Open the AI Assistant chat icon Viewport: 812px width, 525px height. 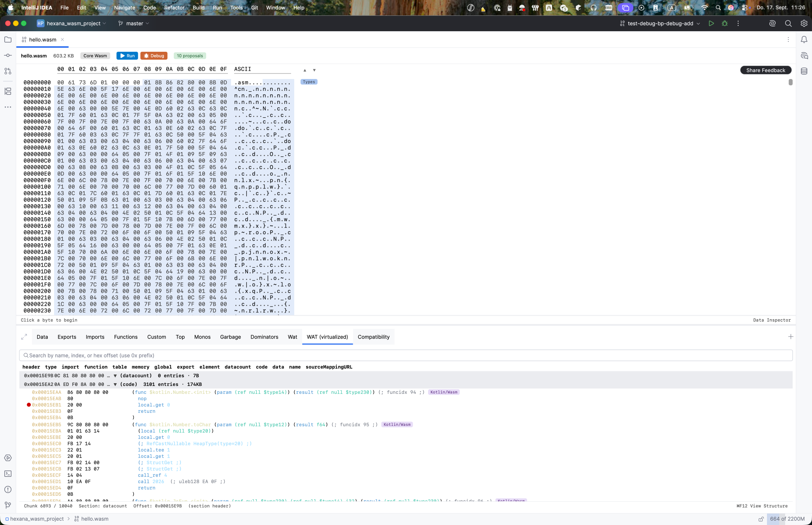(804, 55)
